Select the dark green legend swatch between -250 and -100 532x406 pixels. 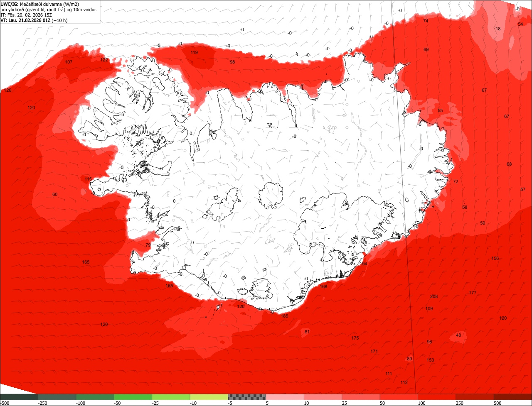57,397
